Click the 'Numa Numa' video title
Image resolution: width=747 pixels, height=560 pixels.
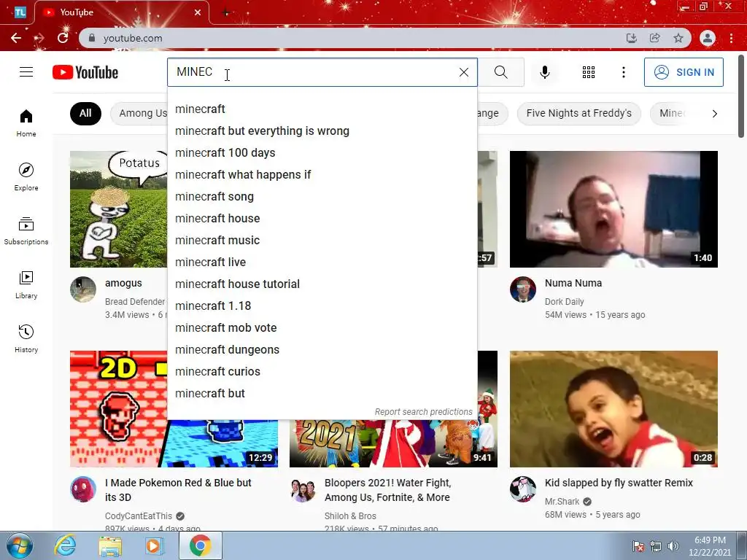573,284
